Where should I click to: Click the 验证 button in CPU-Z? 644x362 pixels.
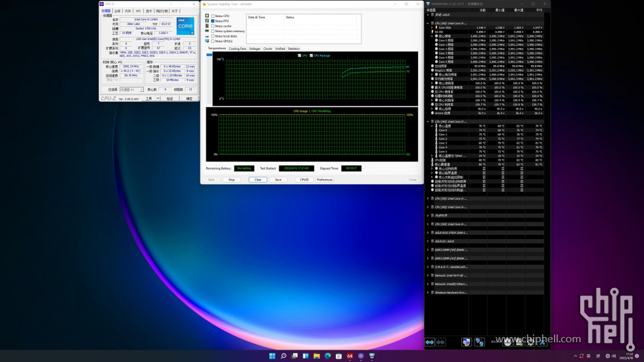click(170, 99)
